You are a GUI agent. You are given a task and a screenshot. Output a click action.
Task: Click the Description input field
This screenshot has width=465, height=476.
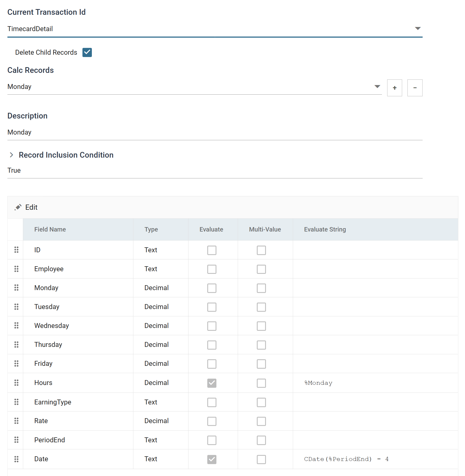click(x=215, y=132)
